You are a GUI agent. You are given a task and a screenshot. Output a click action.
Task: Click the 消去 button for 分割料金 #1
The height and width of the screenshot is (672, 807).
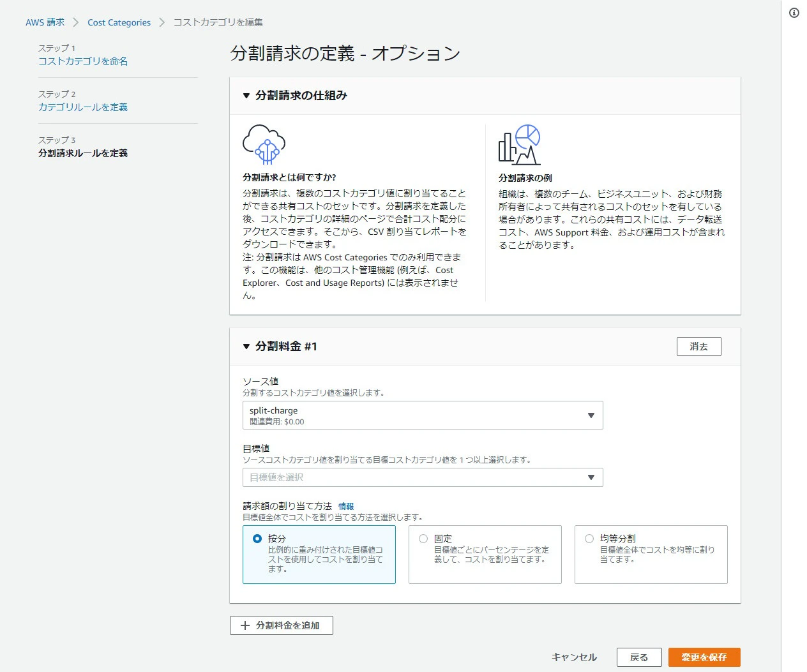[x=698, y=347]
